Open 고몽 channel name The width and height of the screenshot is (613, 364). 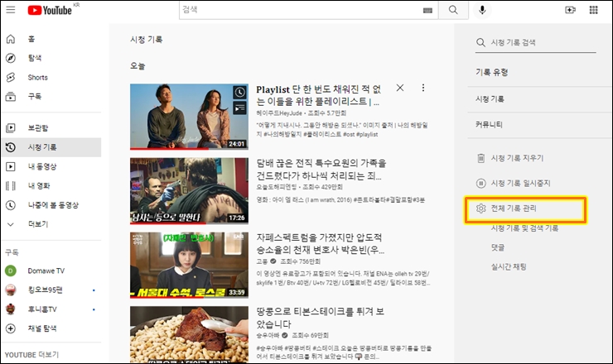coord(262,261)
